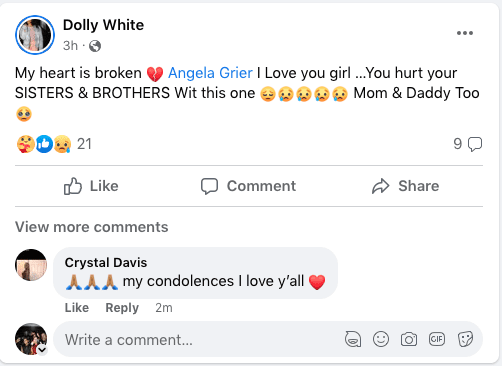Expand View more comments

coord(92,227)
